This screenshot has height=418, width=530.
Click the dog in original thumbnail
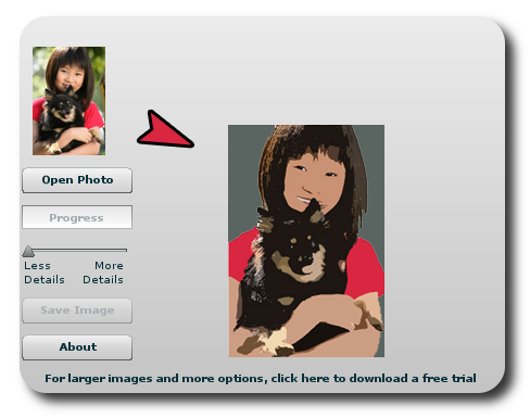63,118
